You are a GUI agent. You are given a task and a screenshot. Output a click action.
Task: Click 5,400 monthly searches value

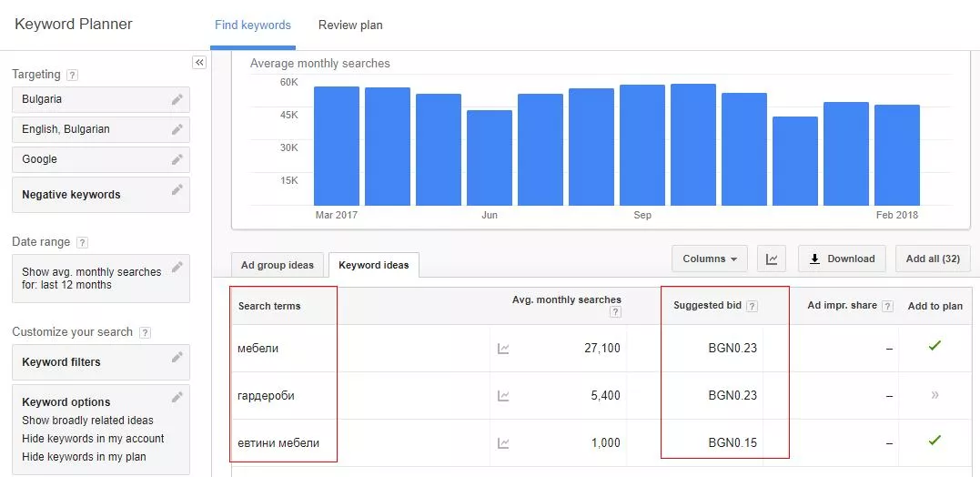(x=606, y=396)
